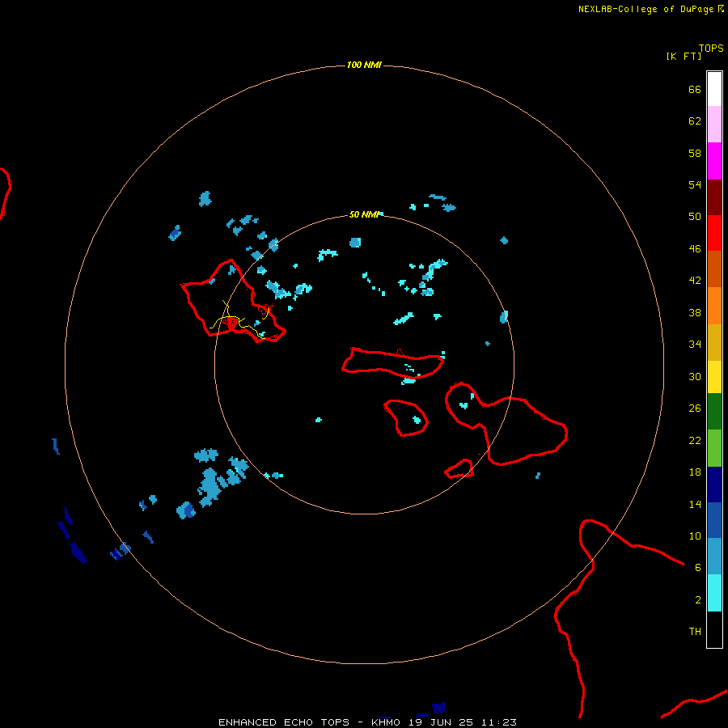
Task: Select the bright red color scale block
Action: (x=714, y=233)
